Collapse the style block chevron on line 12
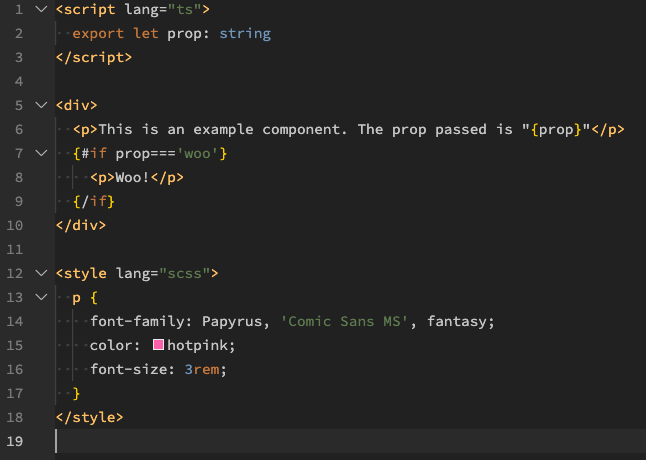The width and height of the screenshot is (646, 460). 42,273
